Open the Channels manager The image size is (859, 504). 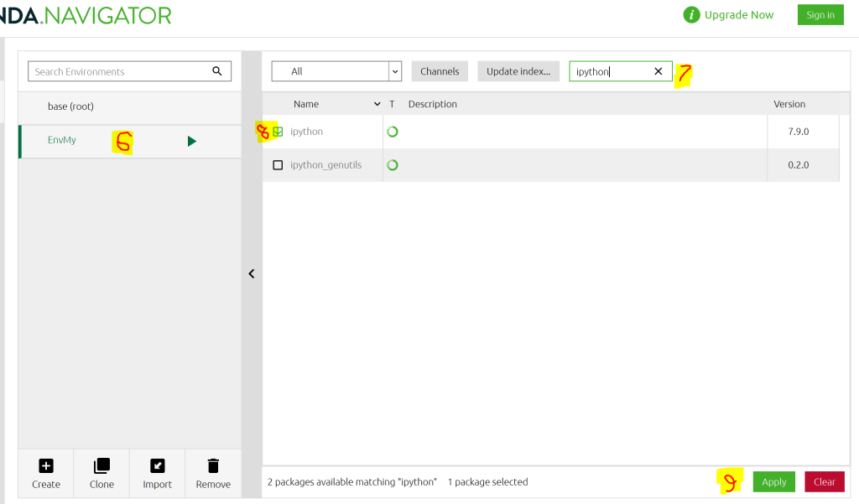(x=440, y=70)
